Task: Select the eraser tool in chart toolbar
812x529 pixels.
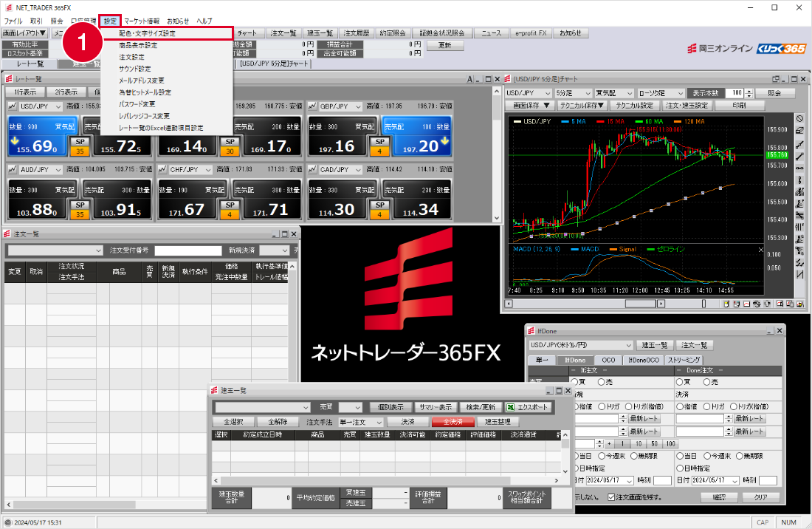Action: coord(800,131)
